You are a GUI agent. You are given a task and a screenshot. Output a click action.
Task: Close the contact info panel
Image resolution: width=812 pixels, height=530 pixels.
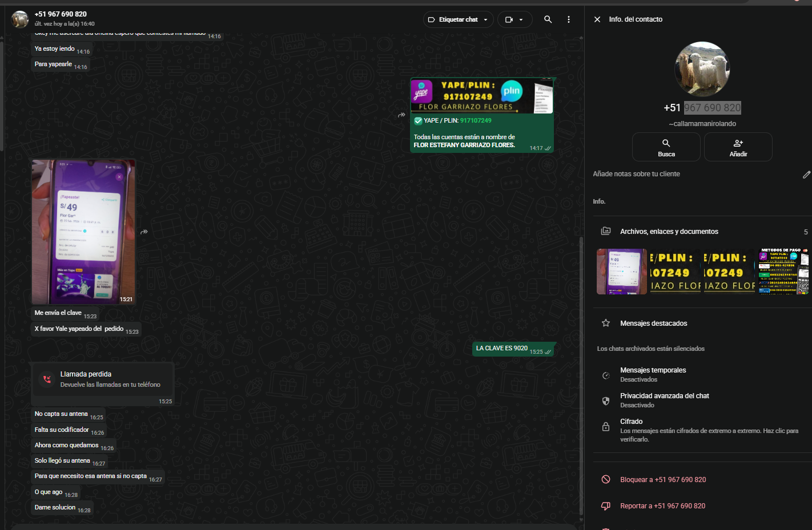(597, 19)
